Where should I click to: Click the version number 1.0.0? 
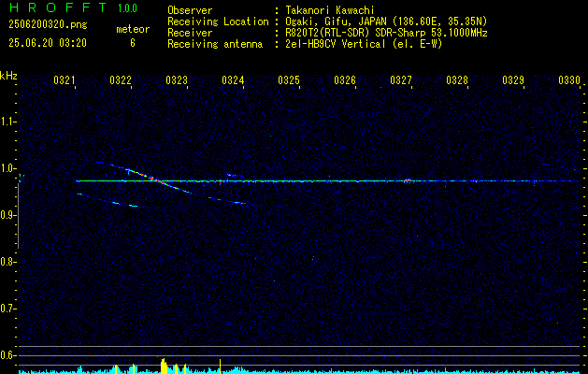pos(127,8)
